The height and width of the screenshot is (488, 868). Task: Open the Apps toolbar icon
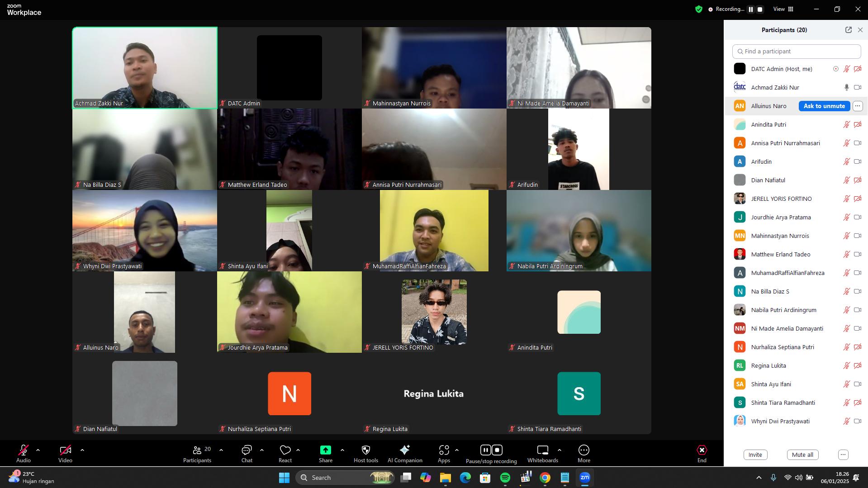pyautogui.click(x=444, y=450)
